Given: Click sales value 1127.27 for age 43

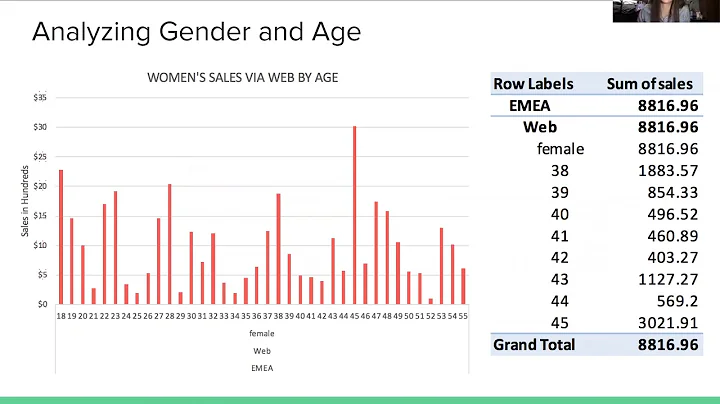Looking at the screenshot, I should click(x=668, y=280).
